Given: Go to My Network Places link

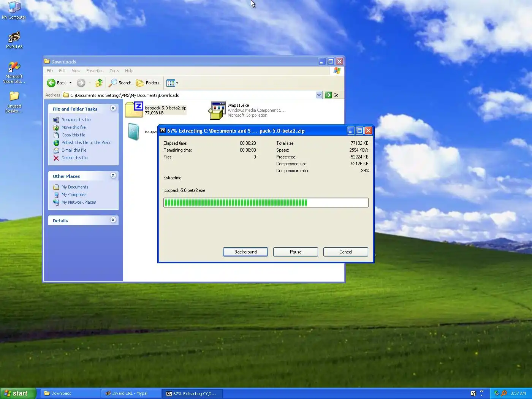Looking at the screenshot, I should tap(79, 202).
